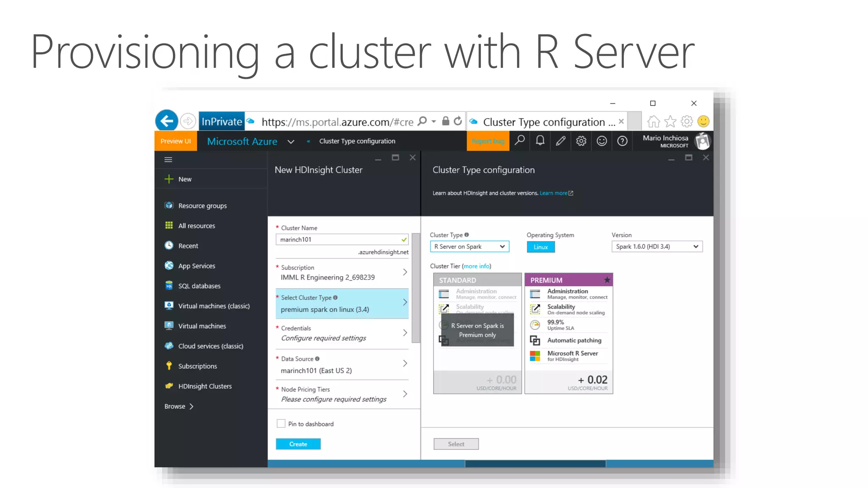Image resolution: width=868 pixels, height=488 pixels.
Task: Click the pencil edit dashboard icon
Action: (x=560, y=141)
